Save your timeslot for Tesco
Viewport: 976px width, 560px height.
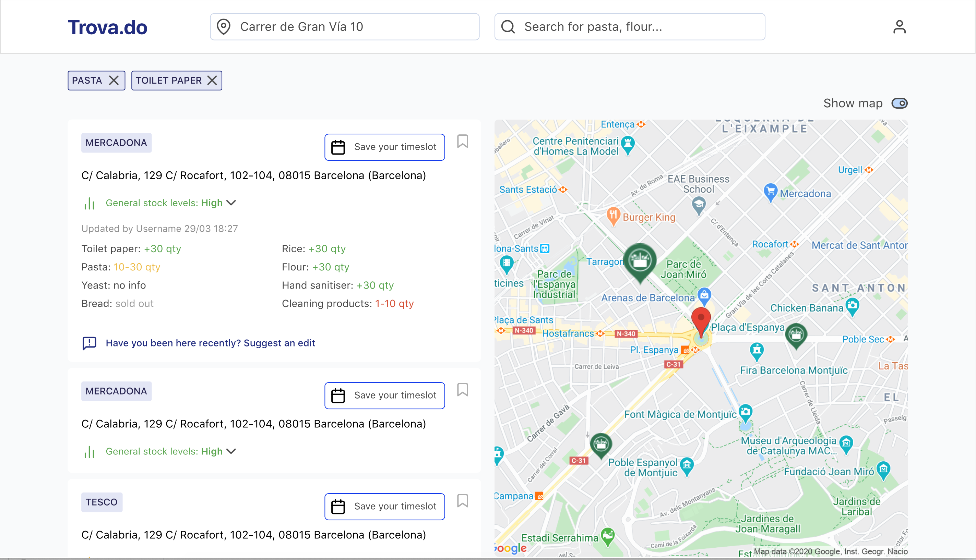(x=384, y=507)
